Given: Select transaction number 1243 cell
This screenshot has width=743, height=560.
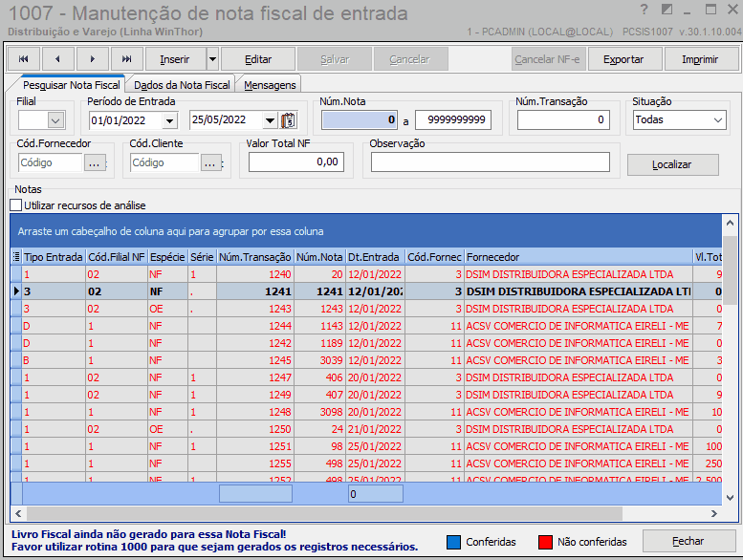Looking at the screenshot, I should point(255,309).
